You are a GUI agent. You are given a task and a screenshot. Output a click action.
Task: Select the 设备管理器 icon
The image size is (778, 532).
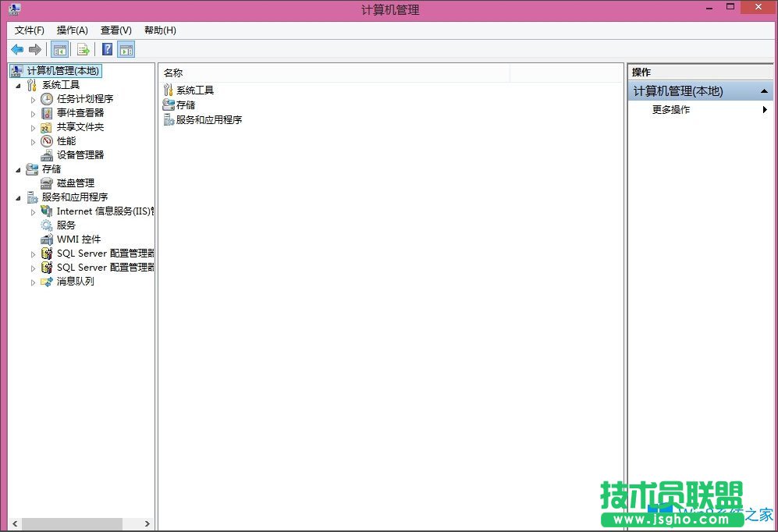click(x=46, y=154)
